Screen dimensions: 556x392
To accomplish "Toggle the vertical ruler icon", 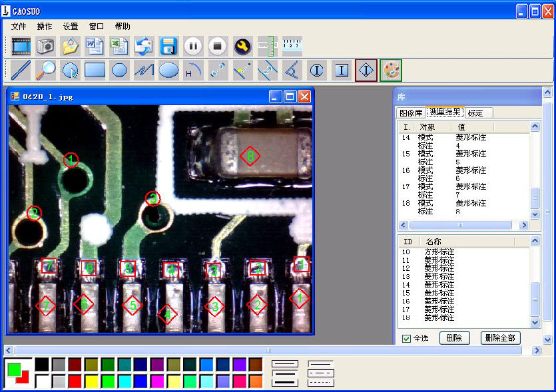I will [268, 46].
